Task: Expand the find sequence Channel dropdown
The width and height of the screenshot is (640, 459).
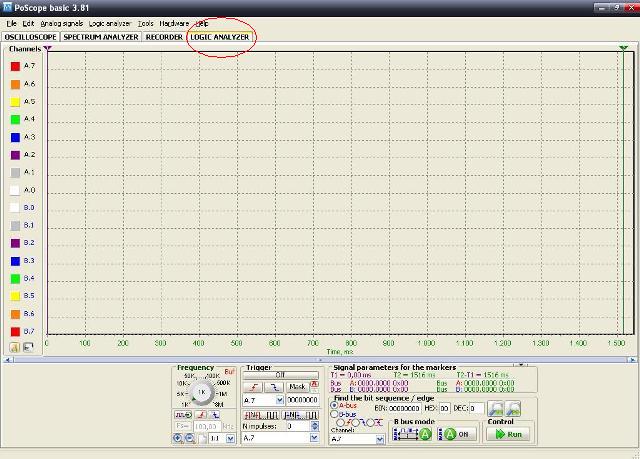Action: 380,439
